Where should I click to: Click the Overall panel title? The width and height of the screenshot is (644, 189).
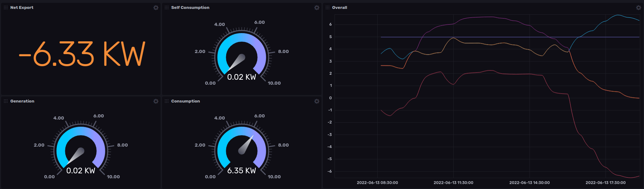pos(339,7)
